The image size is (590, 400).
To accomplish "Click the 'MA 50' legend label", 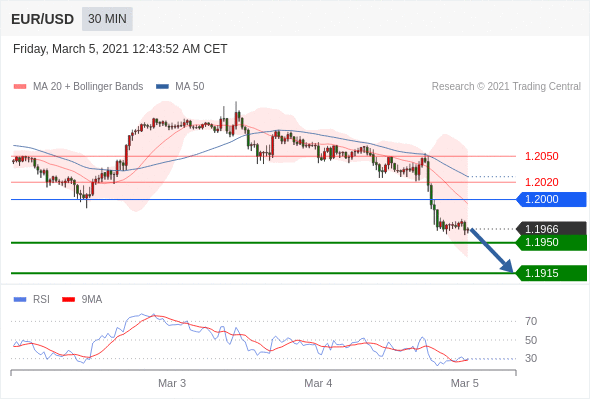I will click(x=190, y=87).
